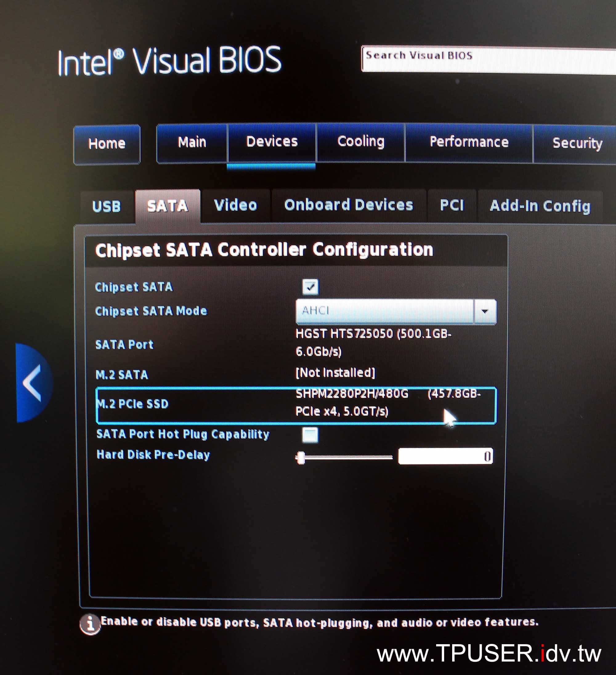Open the Onboard Devices sub-tab
616x675 pixels.
coord(348,205)
